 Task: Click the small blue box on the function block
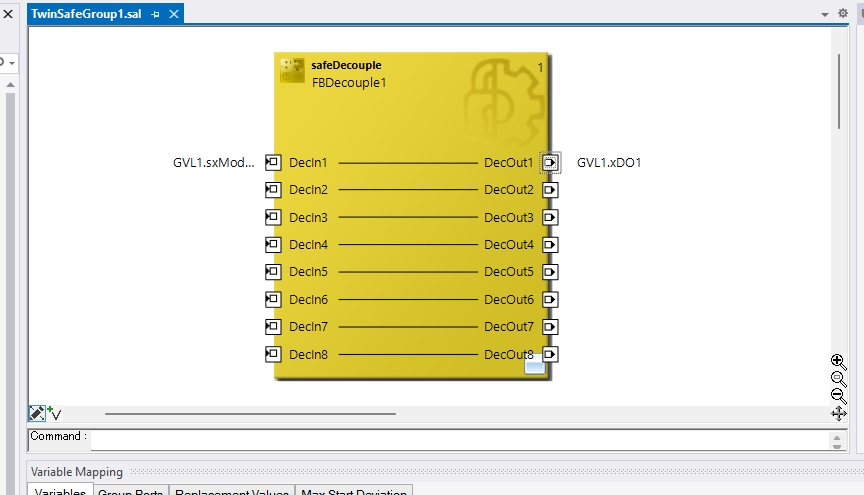(x=534, y=365)
